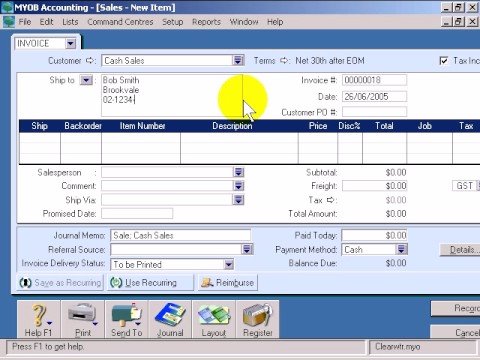Image resolution: width=480 pixels, height=360 pixels.
Task: Click the MYOB application icon in title bar
Action: 7,7
